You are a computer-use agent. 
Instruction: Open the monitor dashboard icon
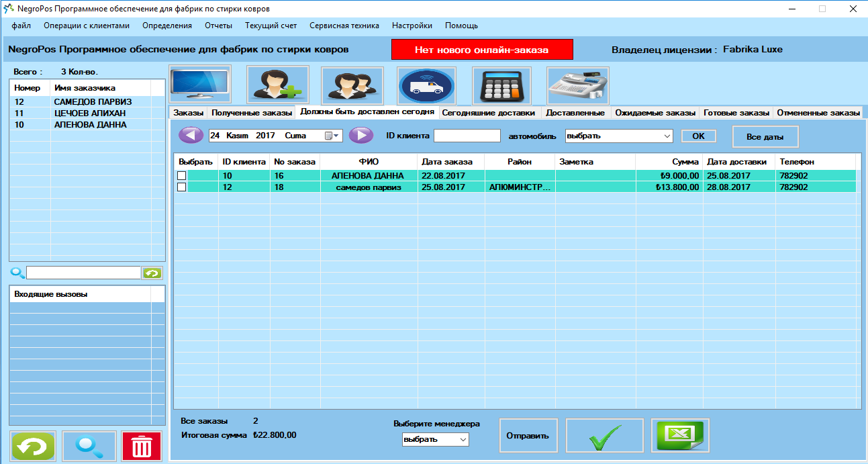pyautogui.click(x=200, y=85)
